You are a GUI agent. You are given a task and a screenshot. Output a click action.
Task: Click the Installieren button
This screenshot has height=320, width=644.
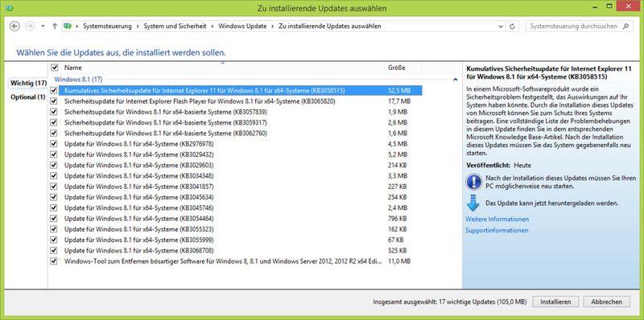click(x=555, y=302)
